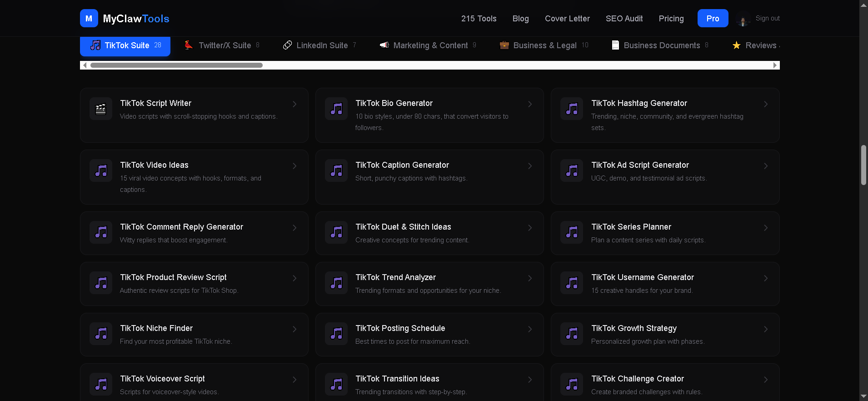Switch to the Twitter/X Suite tab

[222, 45]
